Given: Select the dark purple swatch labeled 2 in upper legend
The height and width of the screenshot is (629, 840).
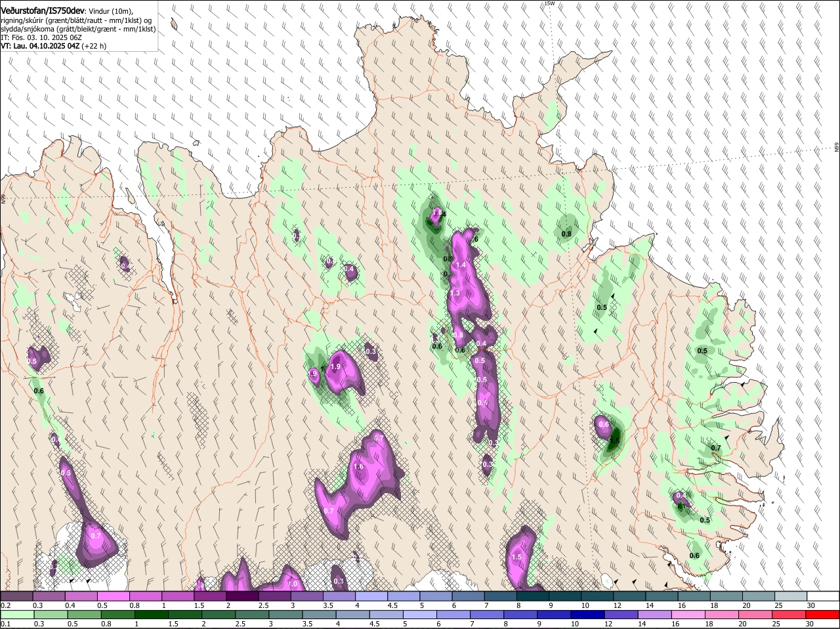Looking at the screenshot, I should [x=242, y=596].
